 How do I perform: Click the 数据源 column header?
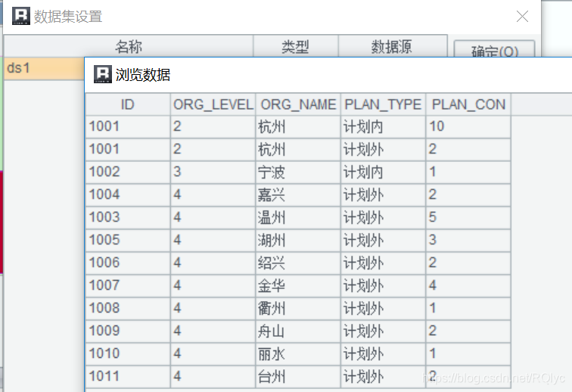(393, 46)
